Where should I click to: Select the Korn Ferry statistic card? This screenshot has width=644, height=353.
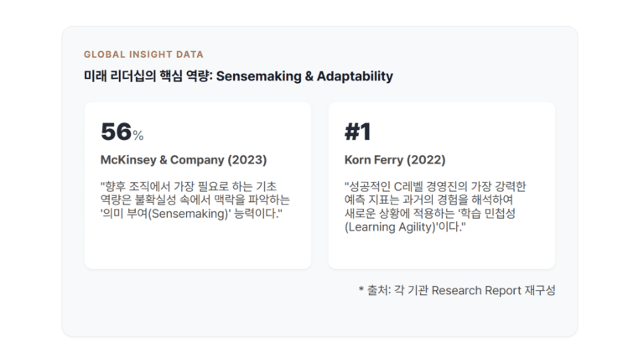click(442, 185)
